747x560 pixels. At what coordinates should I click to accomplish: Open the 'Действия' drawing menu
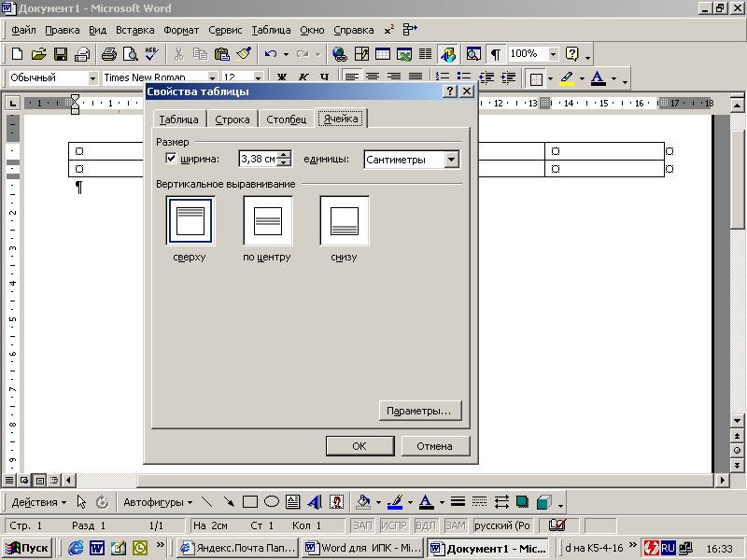(39, 502)
